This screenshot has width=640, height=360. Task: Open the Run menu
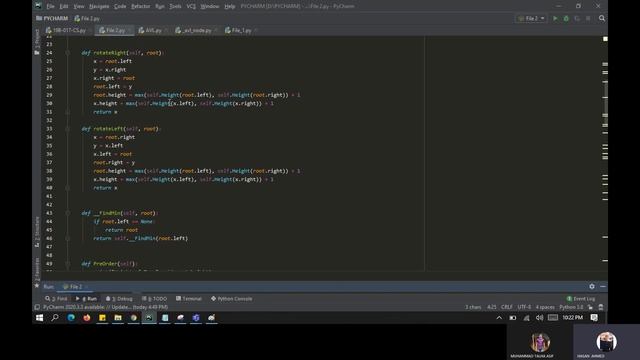pyautogui.click(x=160, y=6)
